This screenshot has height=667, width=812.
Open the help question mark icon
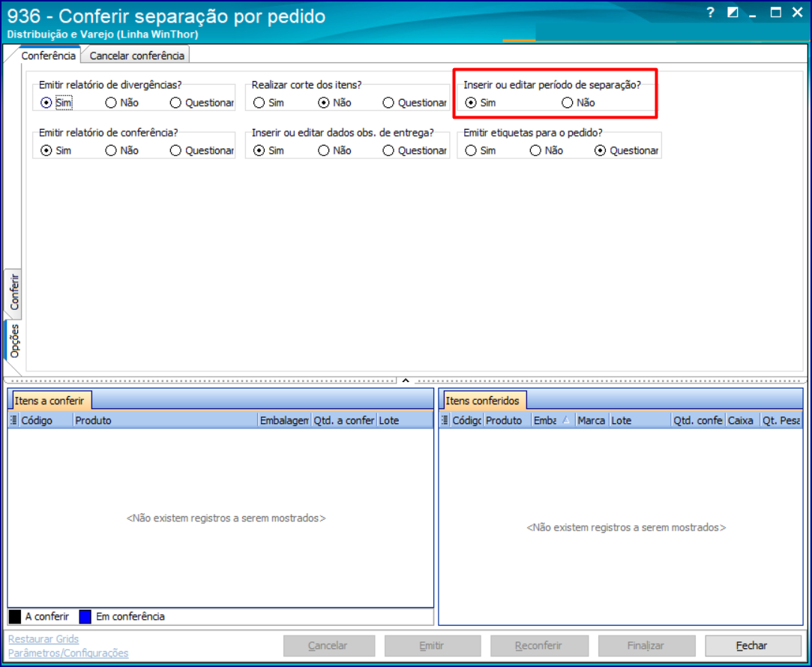(x=711, y=13)
